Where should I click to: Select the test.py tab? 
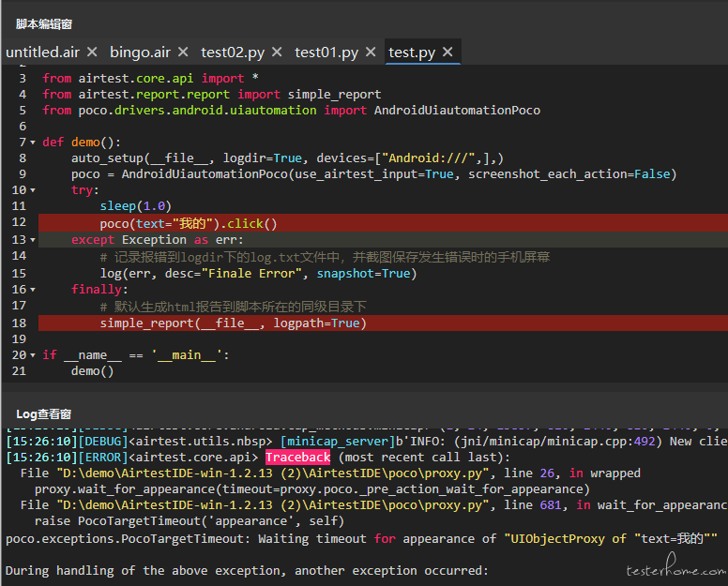tap(411, 52)
